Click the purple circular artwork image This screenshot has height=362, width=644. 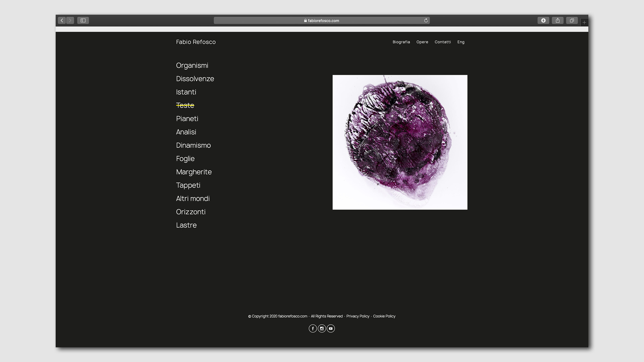[400, 142]
